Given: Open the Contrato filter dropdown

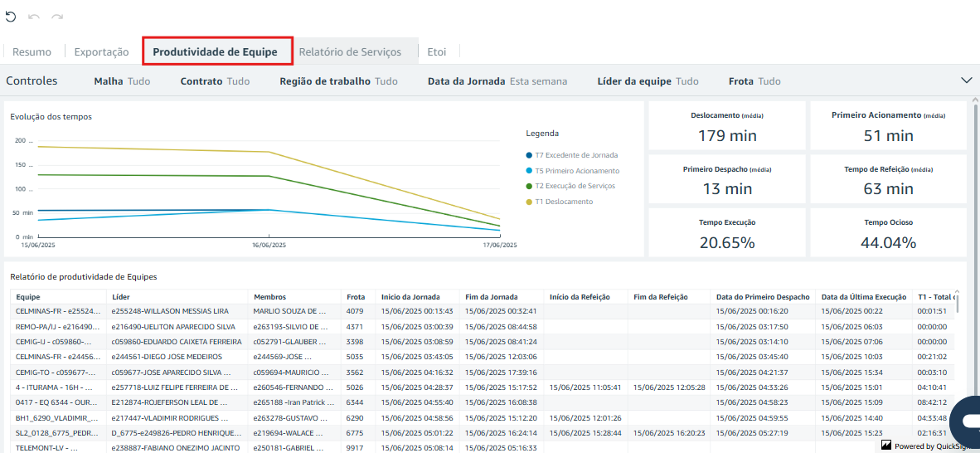Looking at the screenshot, I should [215, 81].
